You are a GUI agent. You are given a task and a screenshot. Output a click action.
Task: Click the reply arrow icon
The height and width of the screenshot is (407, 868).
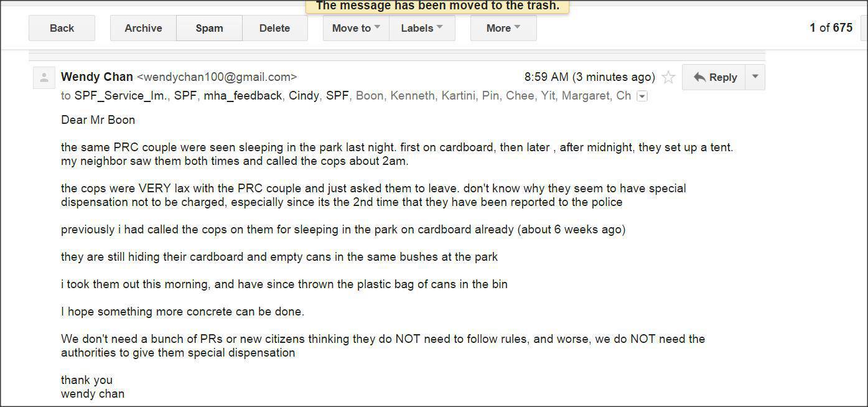699,77
